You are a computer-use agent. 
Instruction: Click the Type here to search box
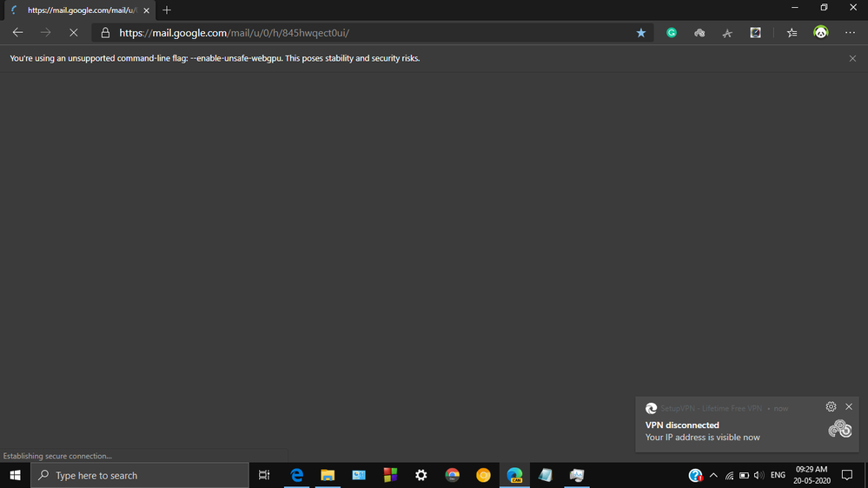coord(140,475)
